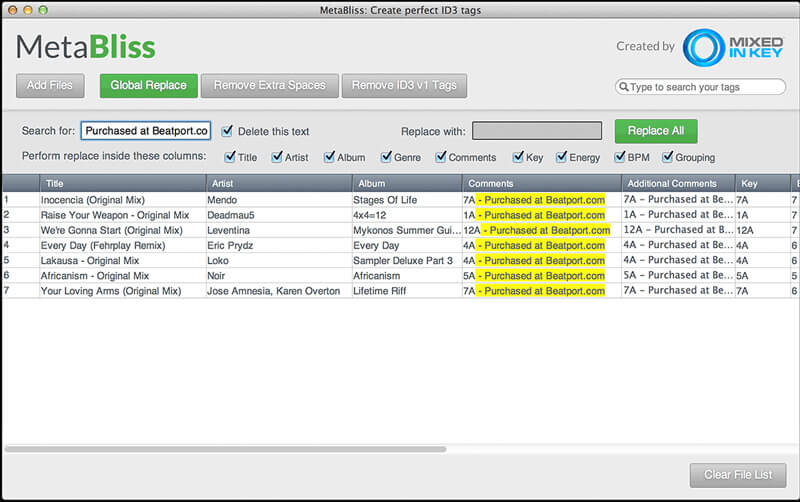Click Additional Comments cell in Deadmau5 row
This screenshot has width=800, height=502.
click(678, 215)
